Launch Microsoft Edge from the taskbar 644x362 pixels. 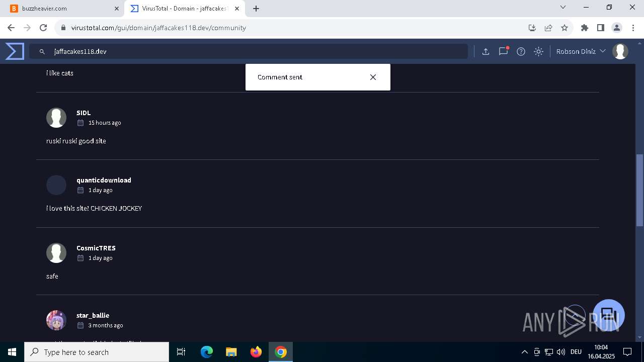[207, 352]
